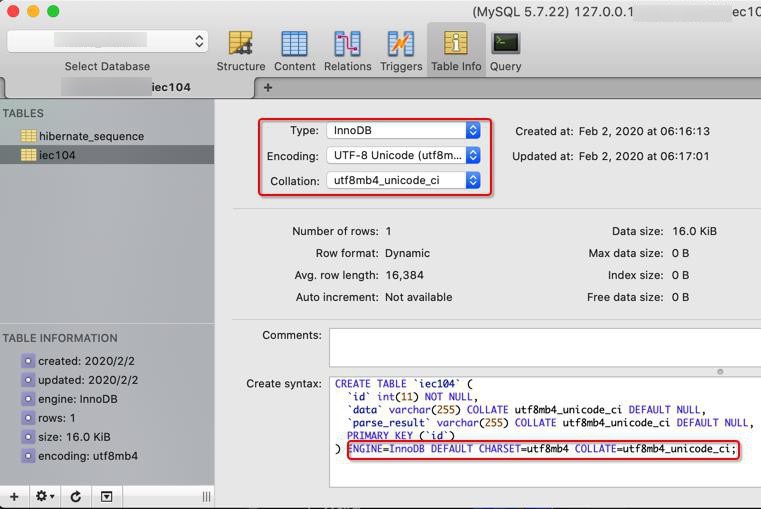Click the TABLES section header

(23, 114)
